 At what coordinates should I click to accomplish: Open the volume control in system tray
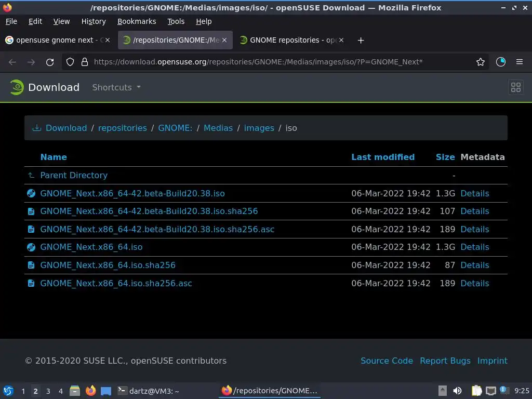(457, 391)
